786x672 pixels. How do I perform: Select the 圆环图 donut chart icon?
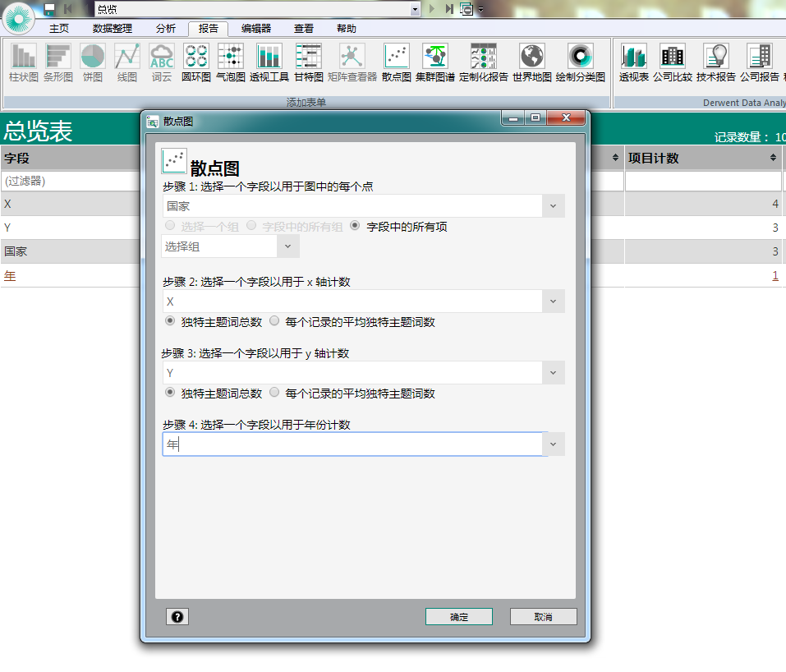195,62
